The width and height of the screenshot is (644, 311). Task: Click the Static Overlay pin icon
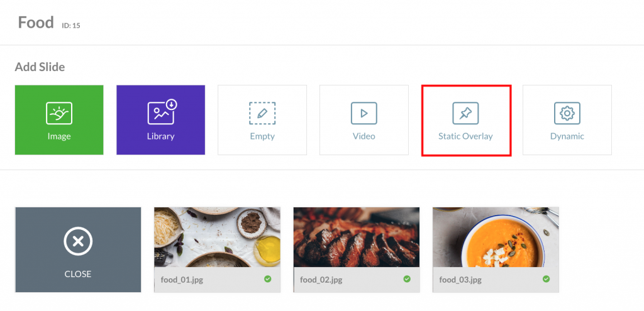click(465, 113)
